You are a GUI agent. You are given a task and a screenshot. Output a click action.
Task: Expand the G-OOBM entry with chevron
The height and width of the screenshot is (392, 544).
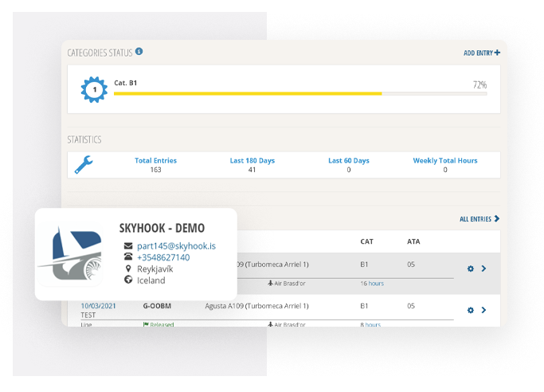click(483, 310)
